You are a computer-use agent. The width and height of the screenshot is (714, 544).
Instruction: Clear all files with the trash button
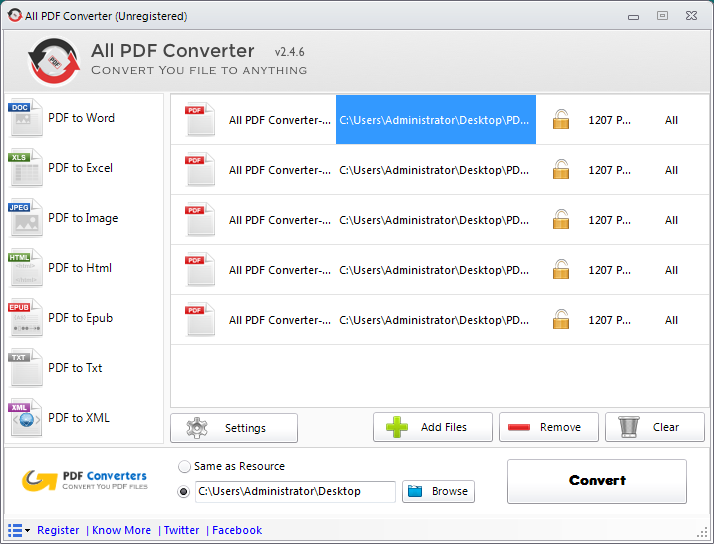pos(654,428)
